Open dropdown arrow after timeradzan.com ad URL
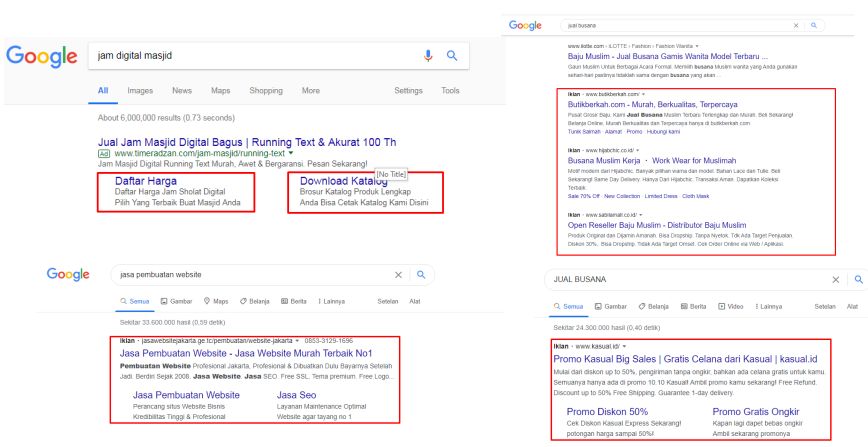The width and height of the screenshot is (868, 447). pos(291,153)
